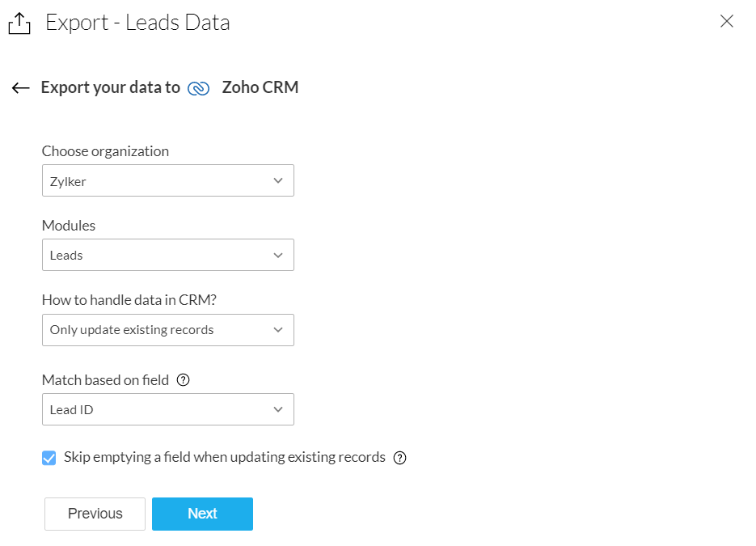Expand the 'How to handle data in CRM' dropdown
This screenshot has width=756, height=546.
point(154,330)
